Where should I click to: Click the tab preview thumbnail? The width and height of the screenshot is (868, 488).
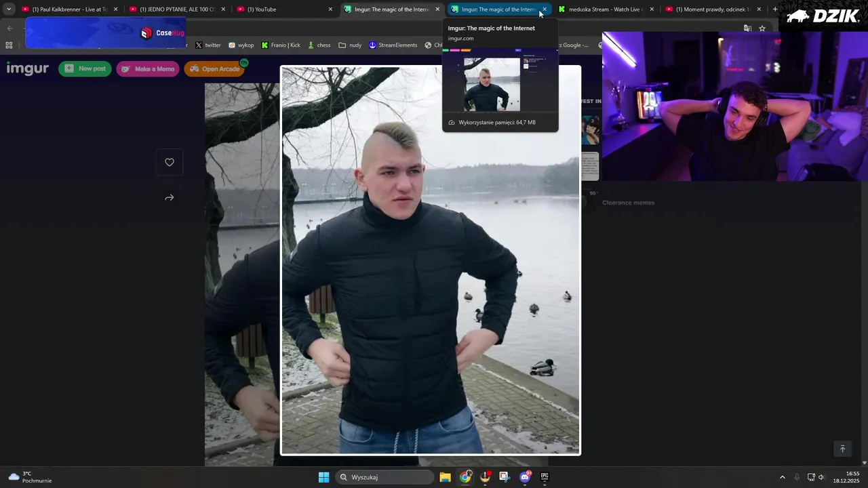click(x=500, y=79)
